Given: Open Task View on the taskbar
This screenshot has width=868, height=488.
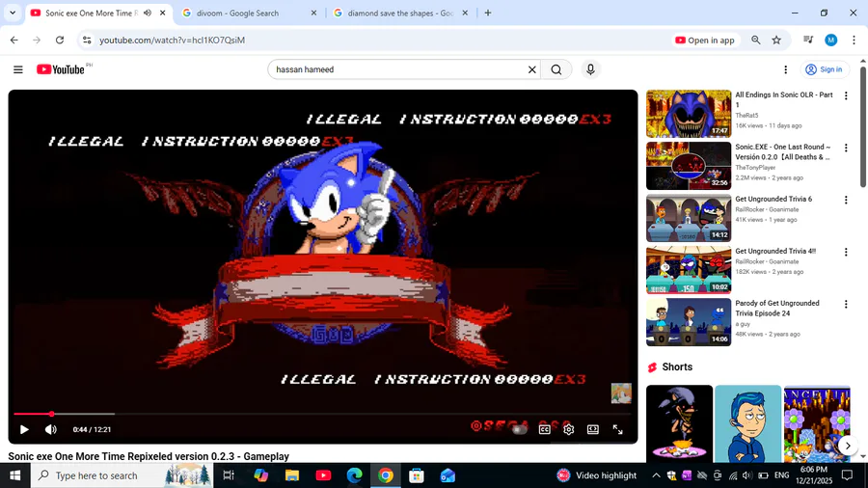Looking at the screenshot, I should coord(228,475).
